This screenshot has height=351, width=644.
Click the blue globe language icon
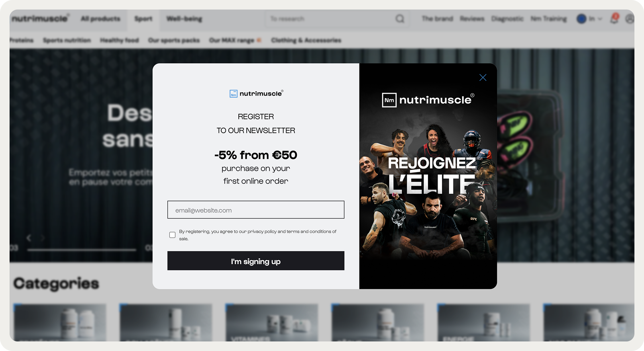click(x=581, y=19)
